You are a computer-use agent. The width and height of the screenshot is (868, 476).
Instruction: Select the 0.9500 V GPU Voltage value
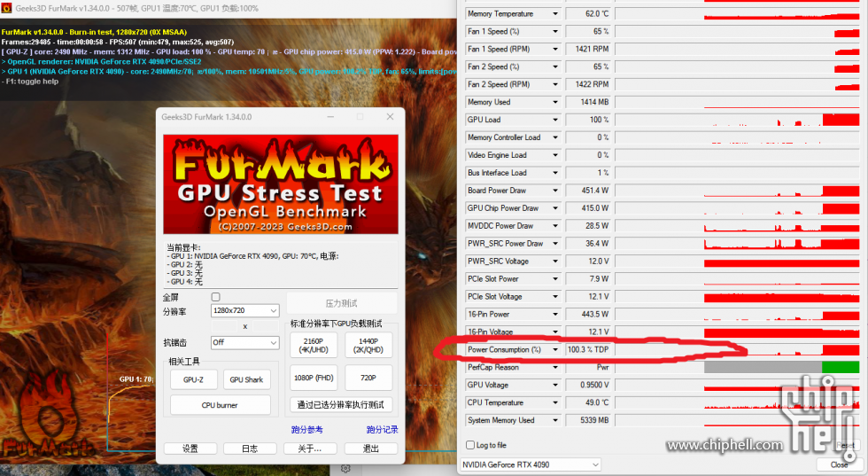tap(588, 385)
